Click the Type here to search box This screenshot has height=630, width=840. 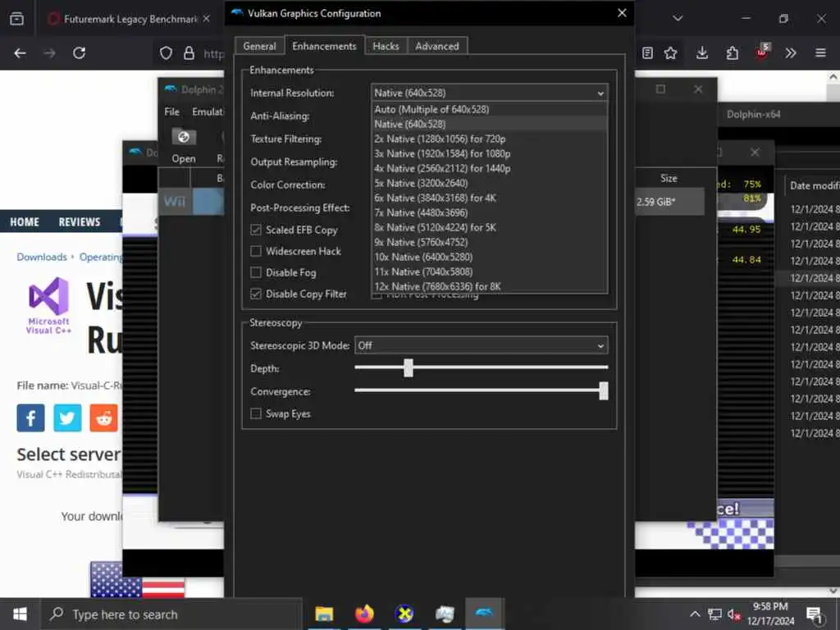pos(171,614)
